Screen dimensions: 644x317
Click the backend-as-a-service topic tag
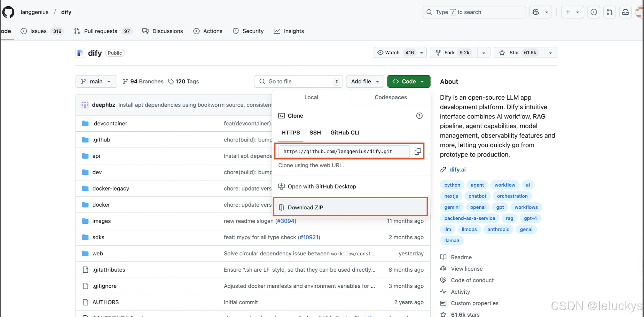470,218
